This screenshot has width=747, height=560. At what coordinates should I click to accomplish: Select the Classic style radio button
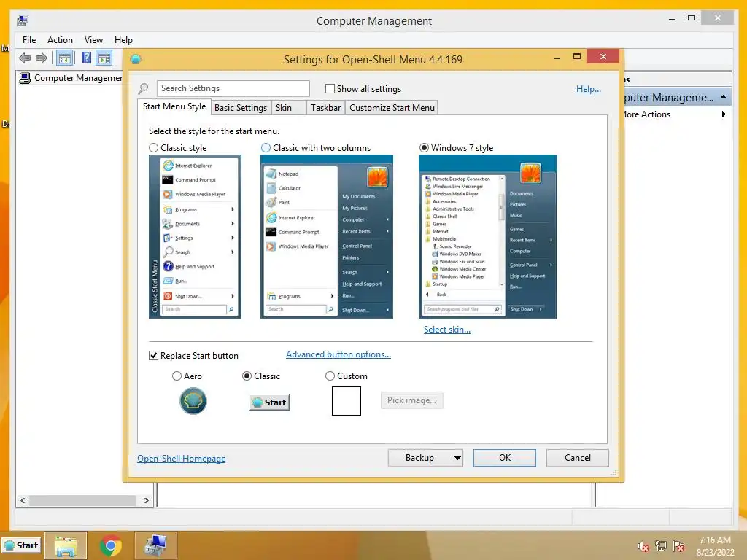point(153,148)
